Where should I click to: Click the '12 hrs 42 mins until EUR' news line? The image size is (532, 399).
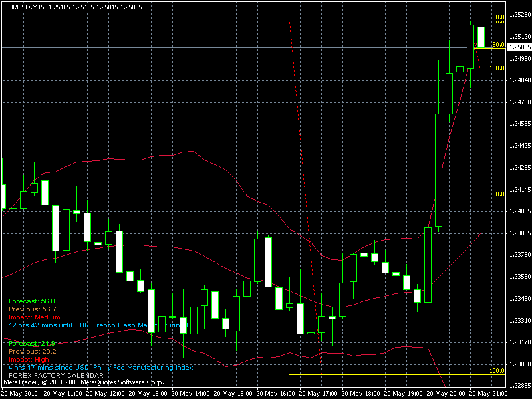click(104, 325)
